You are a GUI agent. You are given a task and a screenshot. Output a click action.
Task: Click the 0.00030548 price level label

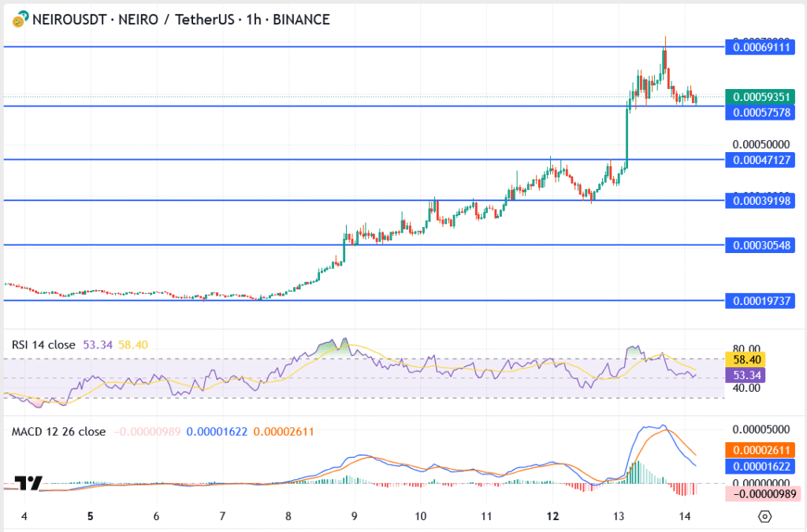(x=762, y=245)
